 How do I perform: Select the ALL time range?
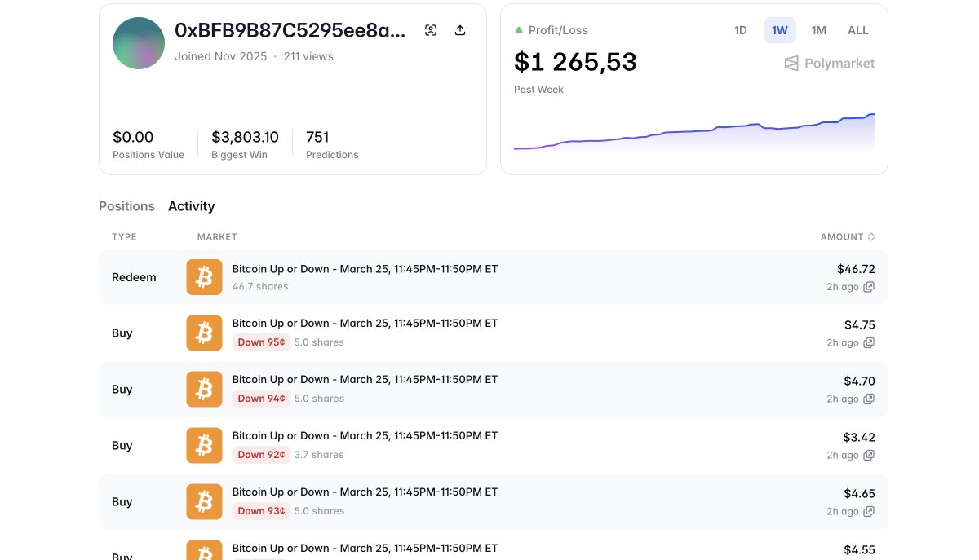coord(858,30)
